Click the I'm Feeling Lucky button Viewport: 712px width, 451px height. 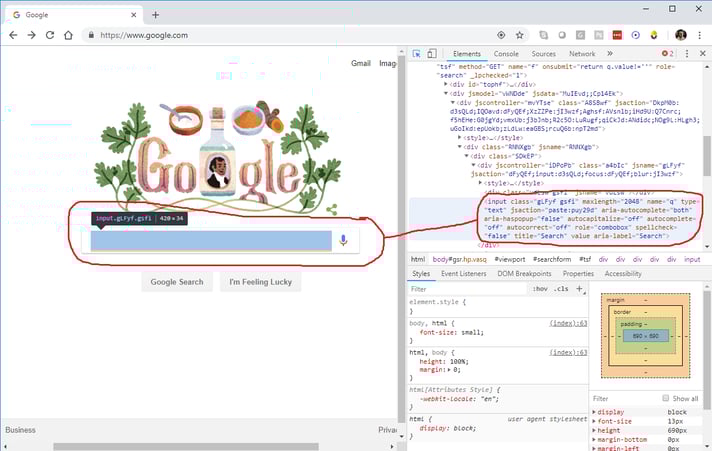click(x=260, y=282)
